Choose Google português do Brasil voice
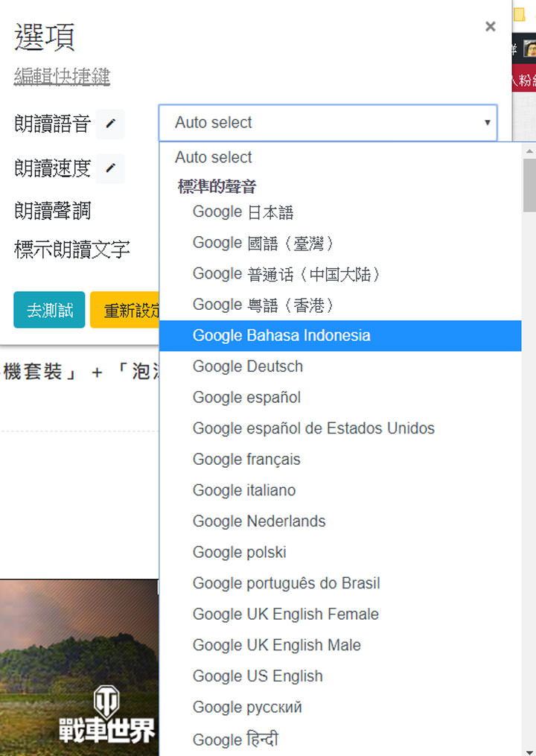The height and width of the screenshot is (756, 536). (x=340, y=583)
